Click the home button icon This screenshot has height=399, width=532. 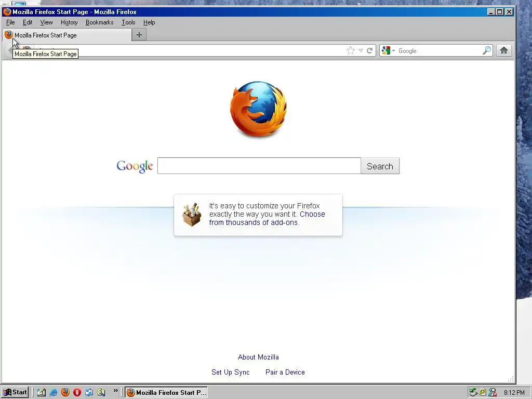point(504,50)
